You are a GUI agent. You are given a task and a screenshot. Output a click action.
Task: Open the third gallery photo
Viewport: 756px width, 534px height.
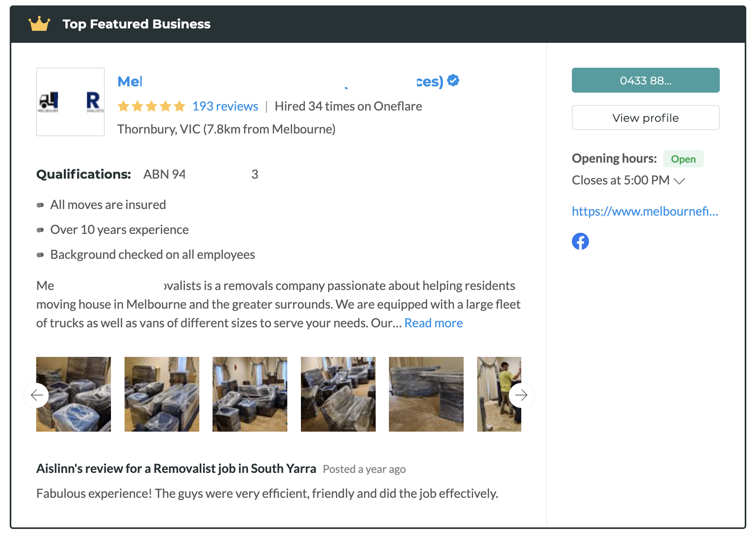coord(250,394)
